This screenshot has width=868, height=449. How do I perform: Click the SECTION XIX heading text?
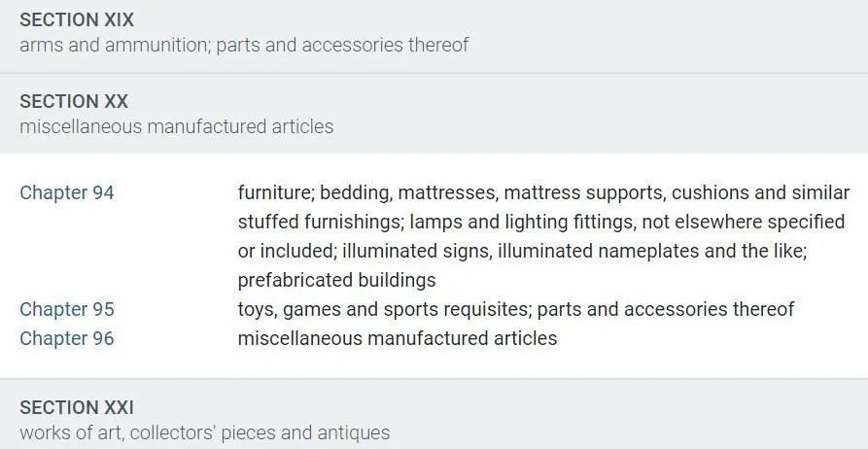pos(77,20)
